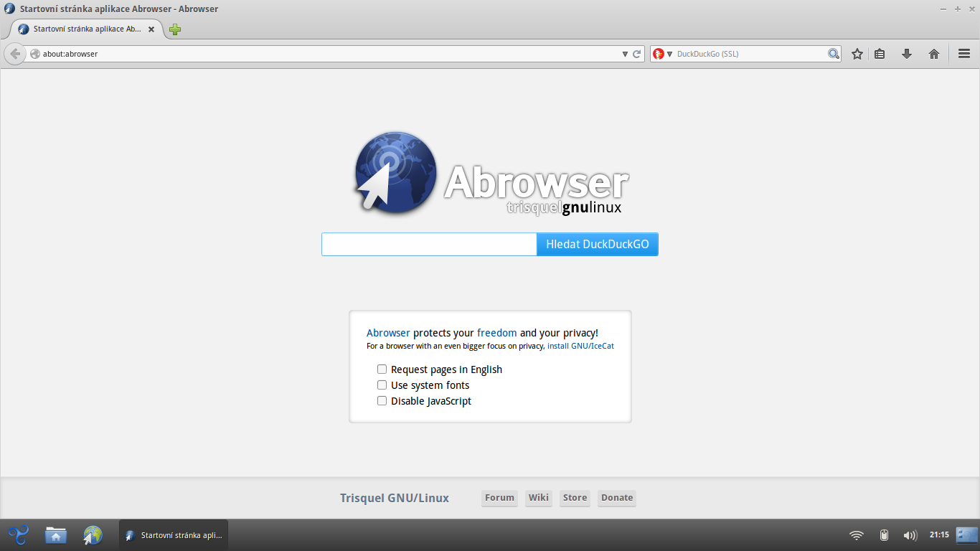980x551 pixels.
Task: Open the install GNU/IceCat link
Action: pos(580,346)
